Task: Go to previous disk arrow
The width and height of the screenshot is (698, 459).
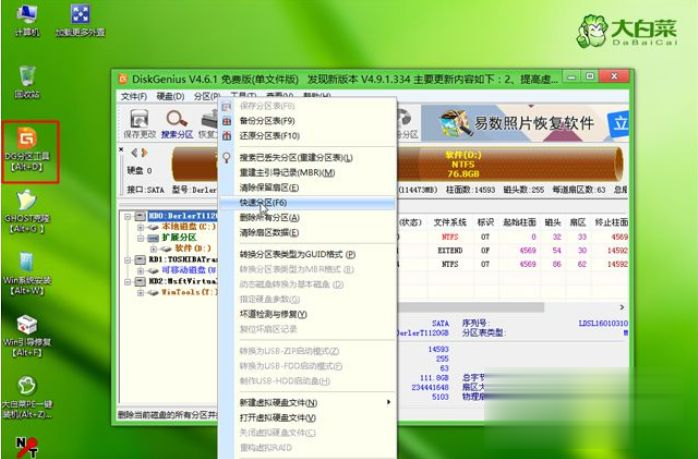Action: point(134,153)
